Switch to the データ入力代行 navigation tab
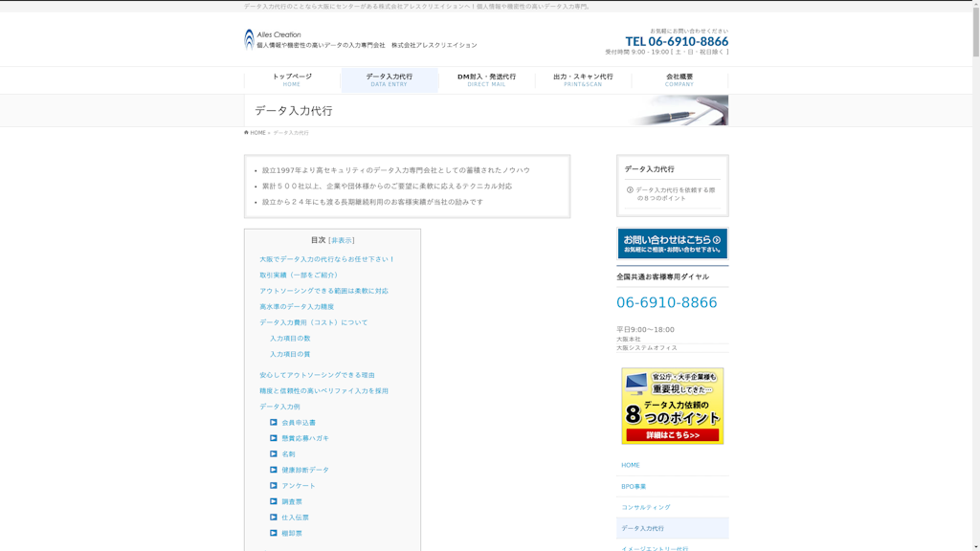The image size is (980, 551). (x=389, y=80)
